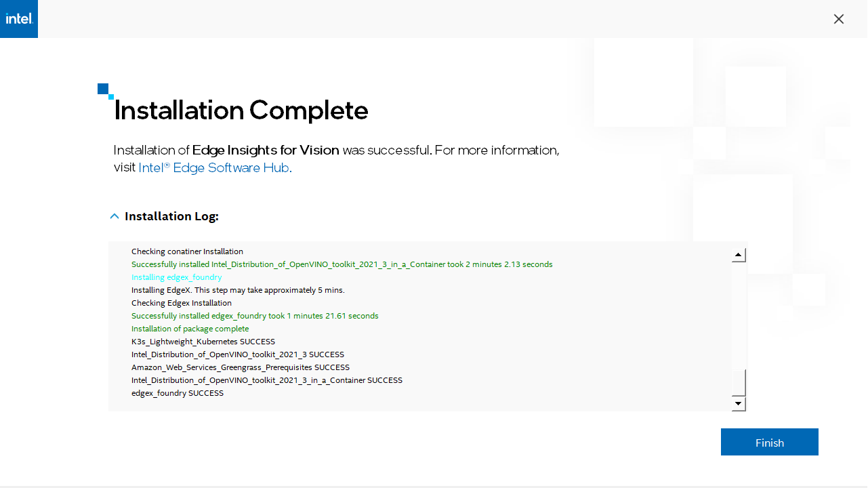Screen dimensions: 868x488
Task: Click the log scrollbar thumb
Action: point(739,382)
